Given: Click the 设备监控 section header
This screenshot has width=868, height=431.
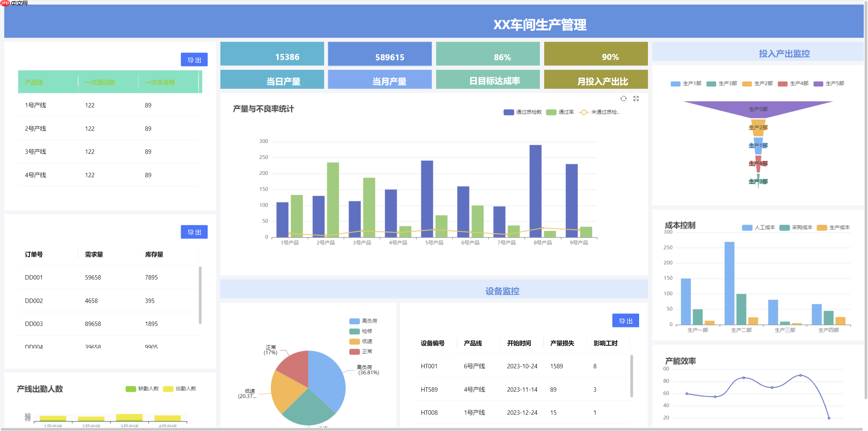Looking at the screenshot, I should [503, 291].
